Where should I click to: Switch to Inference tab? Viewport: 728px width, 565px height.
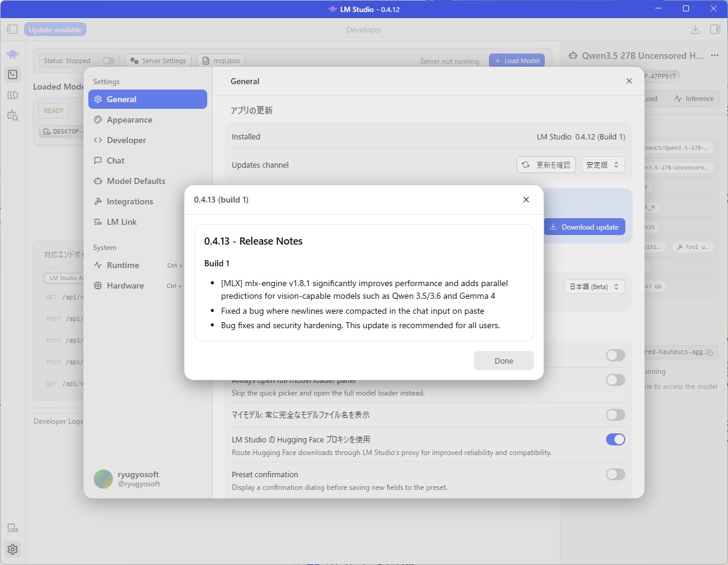[x=694, y=99]
